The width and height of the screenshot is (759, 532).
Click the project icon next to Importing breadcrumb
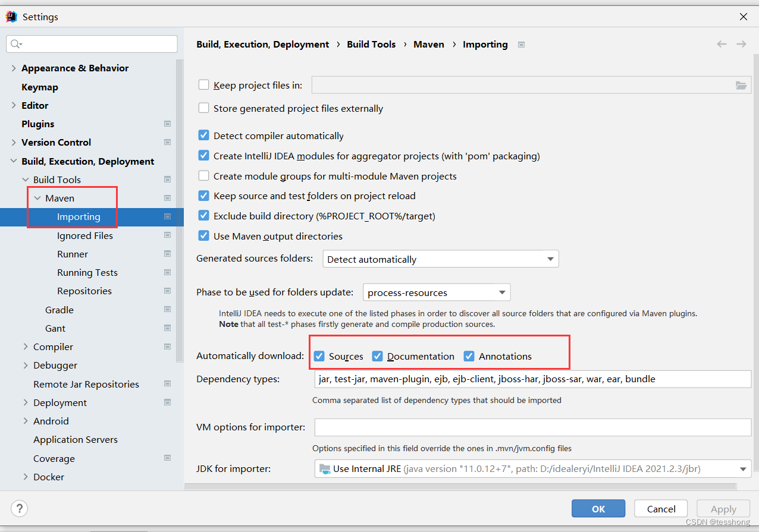[x=522, y=45]
